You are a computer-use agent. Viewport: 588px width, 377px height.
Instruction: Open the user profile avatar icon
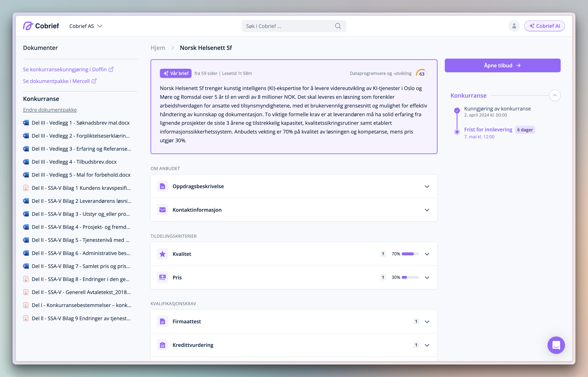point(514,26)
